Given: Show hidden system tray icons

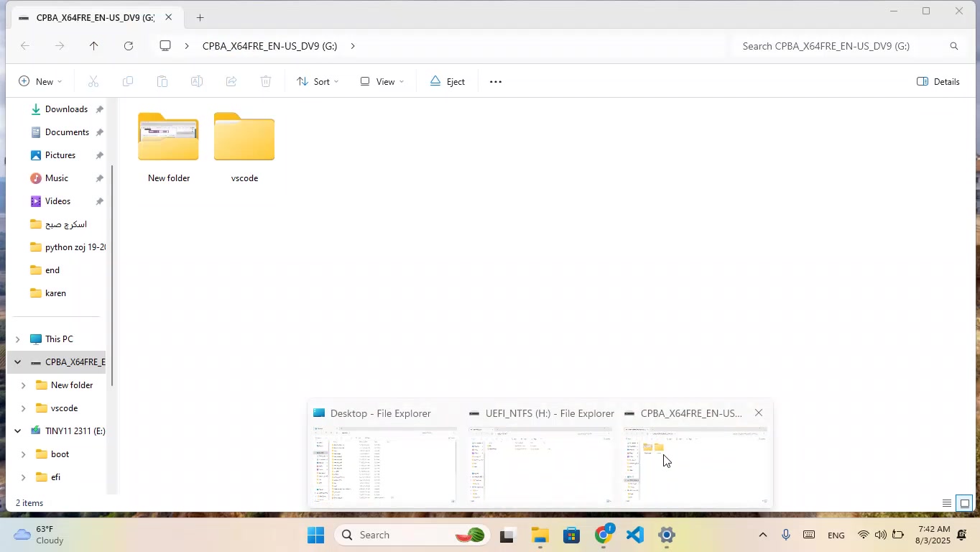Looking at the screenshot, I should pyautogui.click(x=763, y=535).
